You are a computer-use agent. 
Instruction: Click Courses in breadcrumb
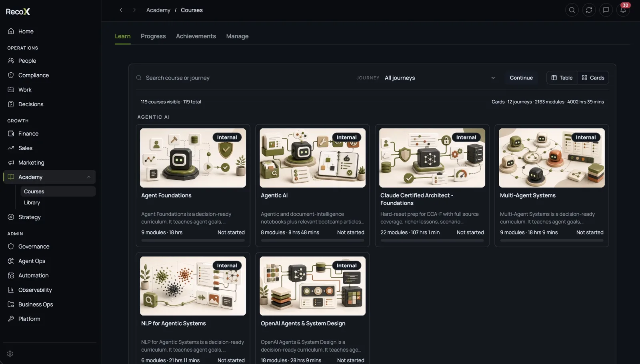coord(192,10)
